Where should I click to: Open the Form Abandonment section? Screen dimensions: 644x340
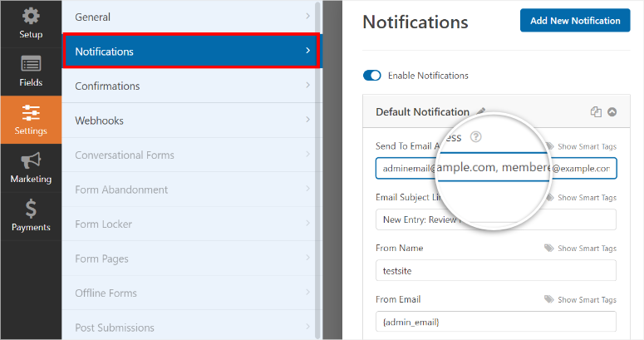pyautogui.click(x=192, y=189)
